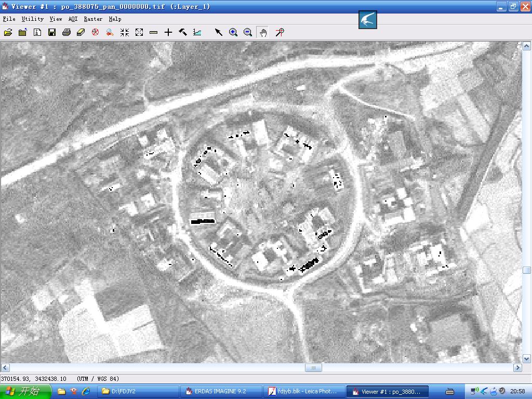Screen dimensions: 532x399
Task: Select the interactive Zoom In magnifier
Action: tap(233, 32)
